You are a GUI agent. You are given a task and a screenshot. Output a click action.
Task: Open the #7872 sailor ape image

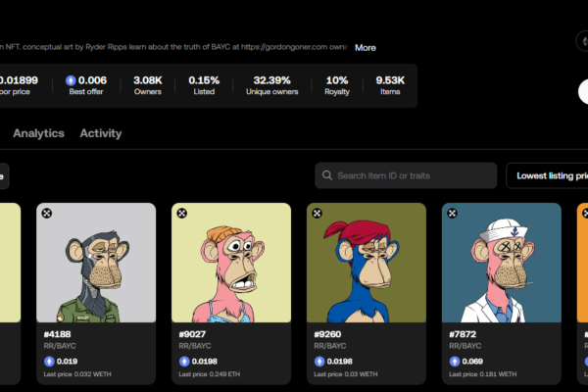pos(502,263)
